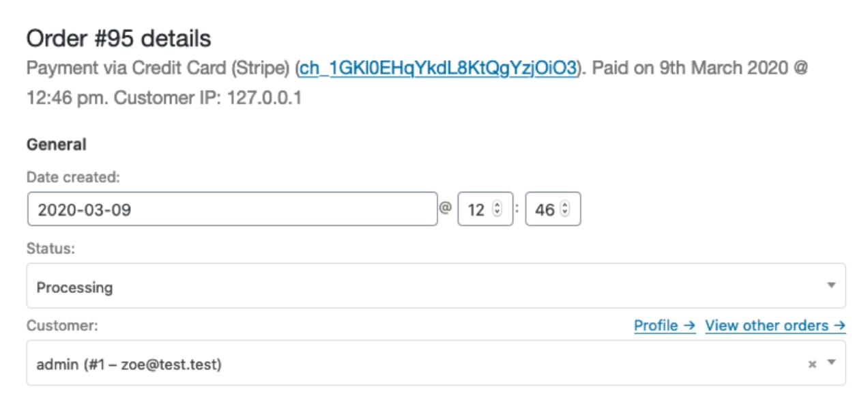This screenshot has height=396, width=868.
Task: Open the Stripe charge ID link
Action: pyautogui.click(x=438, y=69)
